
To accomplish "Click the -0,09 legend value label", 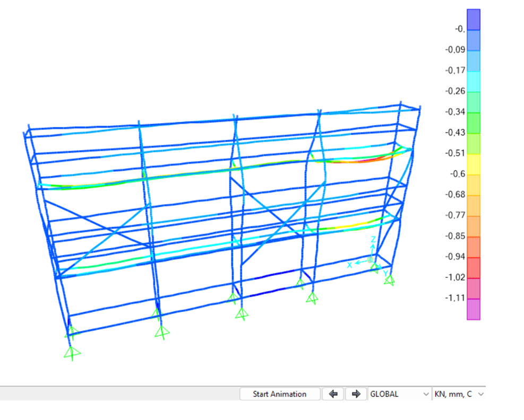I will click(454, 50).
